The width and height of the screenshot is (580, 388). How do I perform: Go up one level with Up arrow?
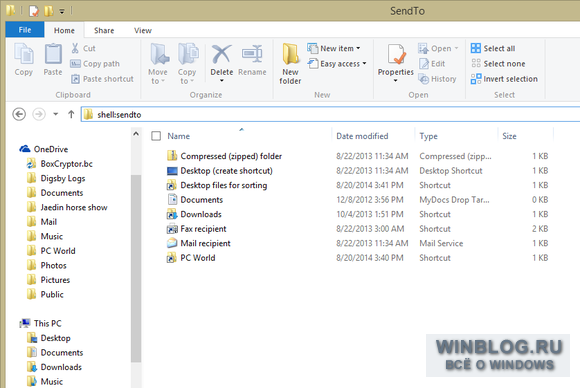pyautogui.click(x=71, y=114)
